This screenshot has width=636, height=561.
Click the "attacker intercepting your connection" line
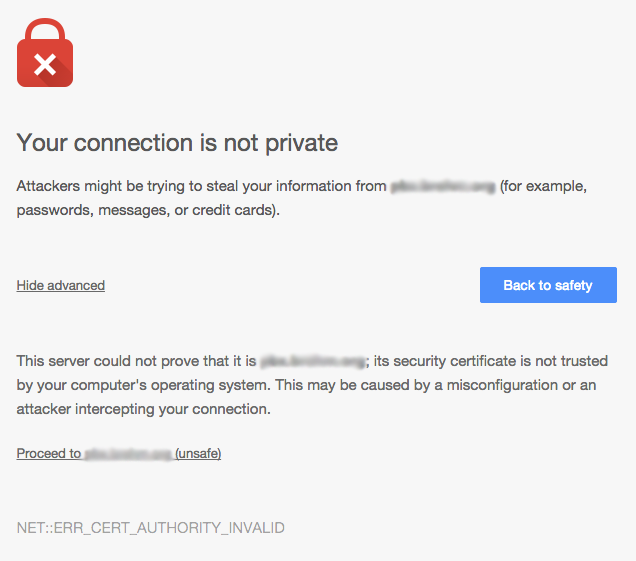click(143, 409)
